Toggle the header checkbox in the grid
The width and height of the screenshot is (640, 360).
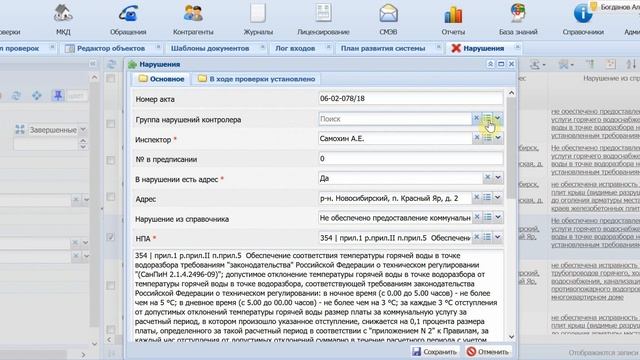pos(111,78)
